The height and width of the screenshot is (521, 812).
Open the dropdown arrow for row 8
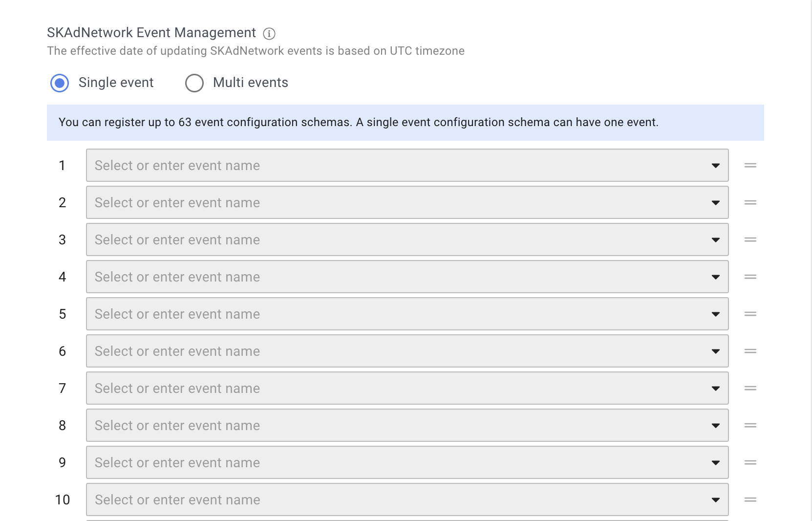(x=716, y=426)
